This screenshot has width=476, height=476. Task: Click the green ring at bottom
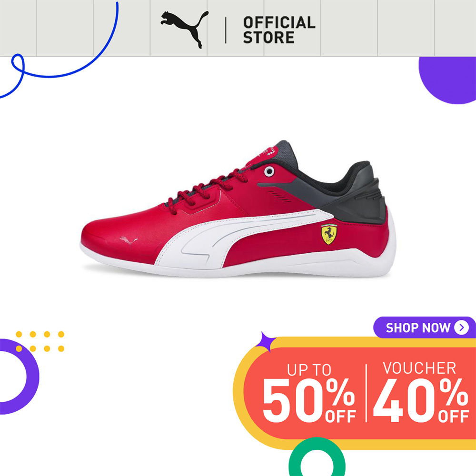click(x=317, y=456)
